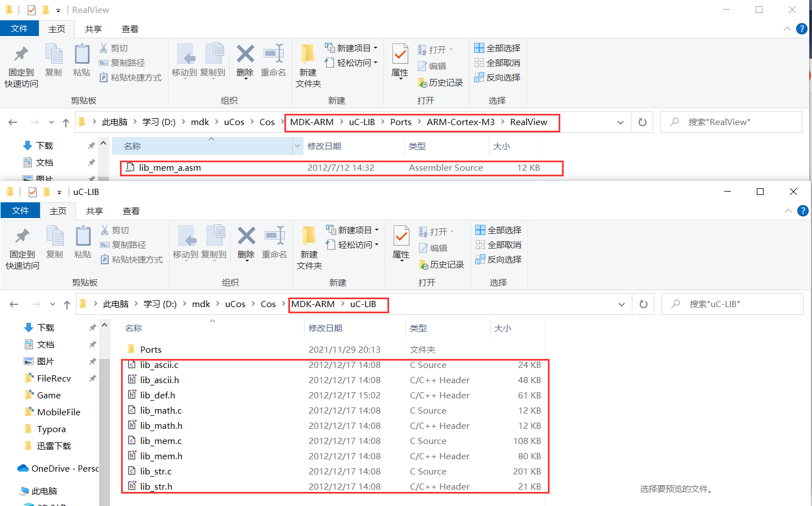Switch to 查看 tab in RealView window
This screenshot has height=506, width=812.
click(130, 29)
